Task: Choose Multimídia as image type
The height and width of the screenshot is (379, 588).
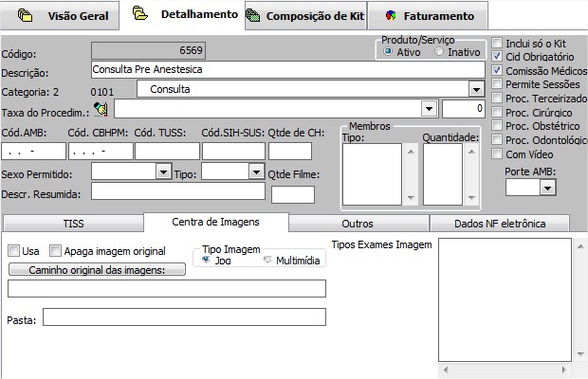Action: tap(267, 260)
